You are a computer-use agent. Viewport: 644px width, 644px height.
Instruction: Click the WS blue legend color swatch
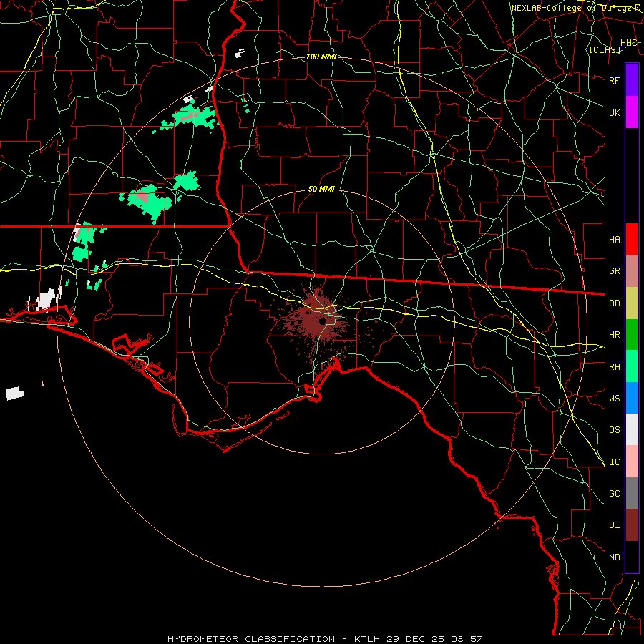point(632,398)
